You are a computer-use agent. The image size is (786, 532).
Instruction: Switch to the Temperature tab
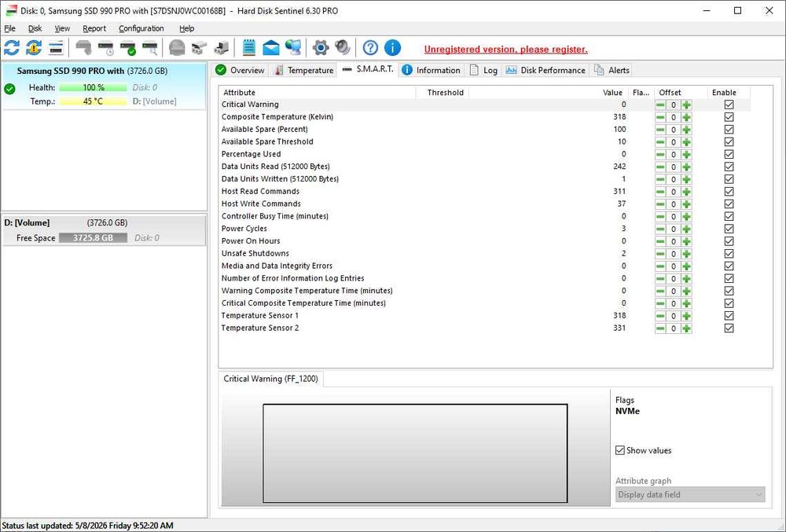tap(303, 70)
